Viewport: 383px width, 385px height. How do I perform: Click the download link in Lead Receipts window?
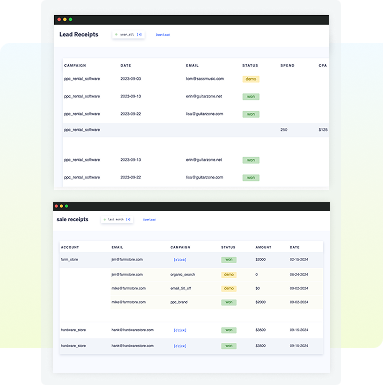(163, 35)
